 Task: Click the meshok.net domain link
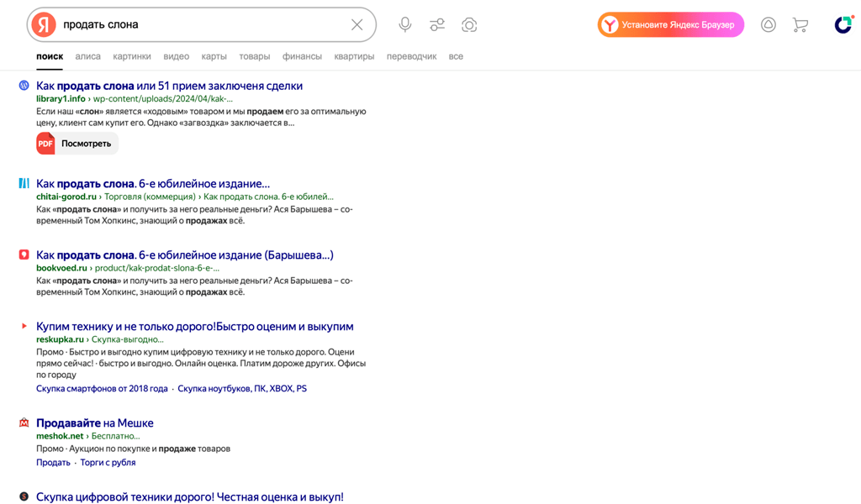(x=60, y=436)
